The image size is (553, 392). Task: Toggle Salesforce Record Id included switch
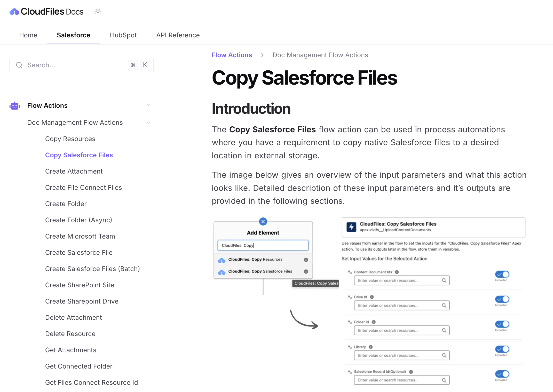point(502,374)
